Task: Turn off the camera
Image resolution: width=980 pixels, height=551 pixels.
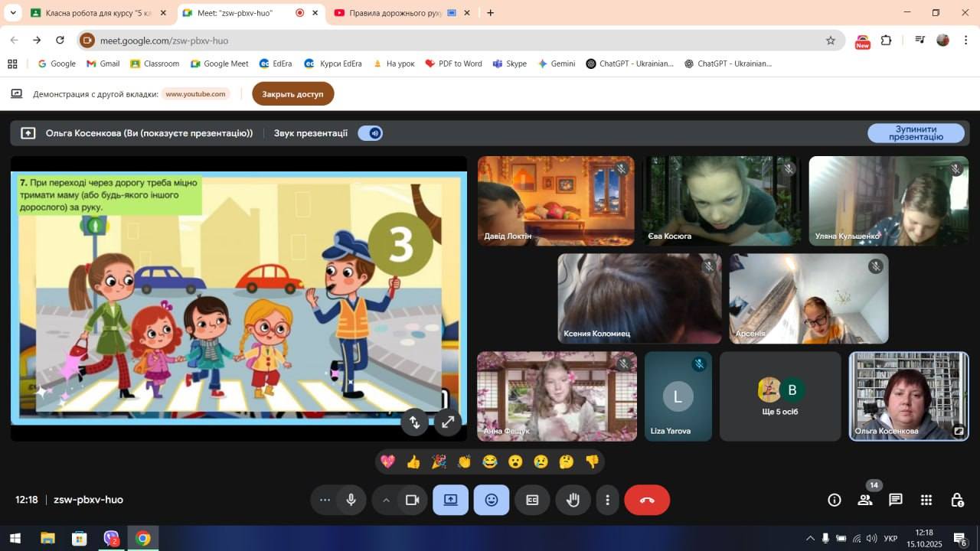Action: [x=412, y=500]
